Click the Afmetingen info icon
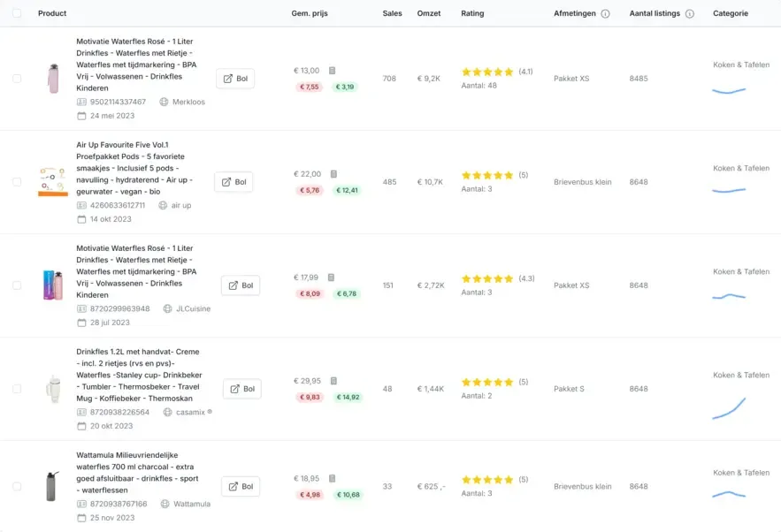This screenshot has height=532, width=781. [605, 14]
